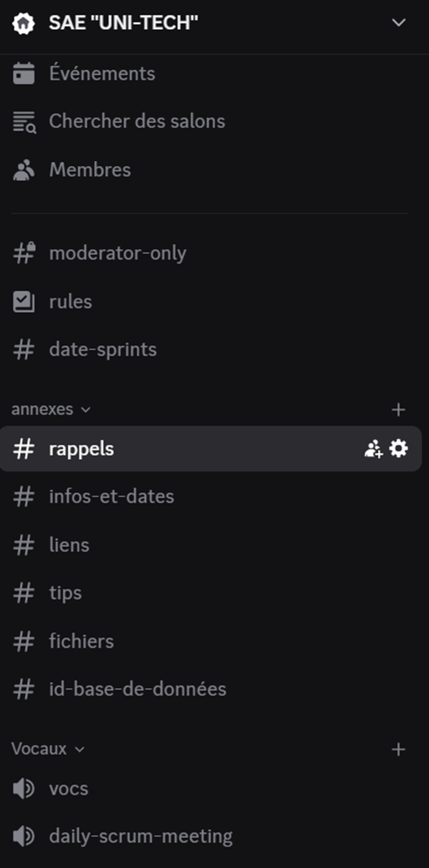Viewport: 429px width, 868px height.
Task: Click the Chercher des salons browse icon
Action: (x=24, y=121)
